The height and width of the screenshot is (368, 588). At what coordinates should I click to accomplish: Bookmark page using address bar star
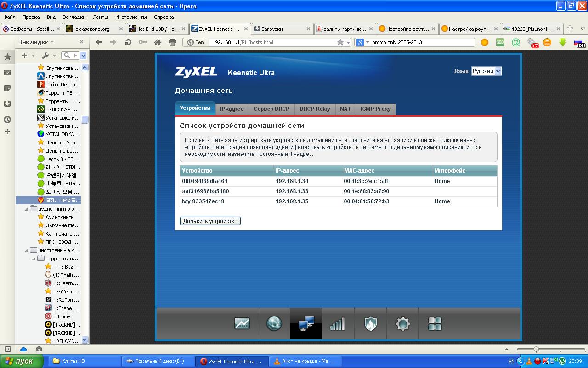(x=340, y=42)
